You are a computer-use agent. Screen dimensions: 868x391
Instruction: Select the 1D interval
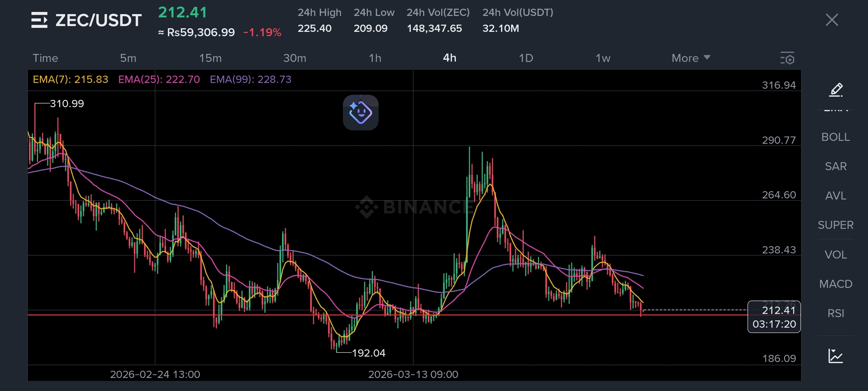[x=526, y=58]
